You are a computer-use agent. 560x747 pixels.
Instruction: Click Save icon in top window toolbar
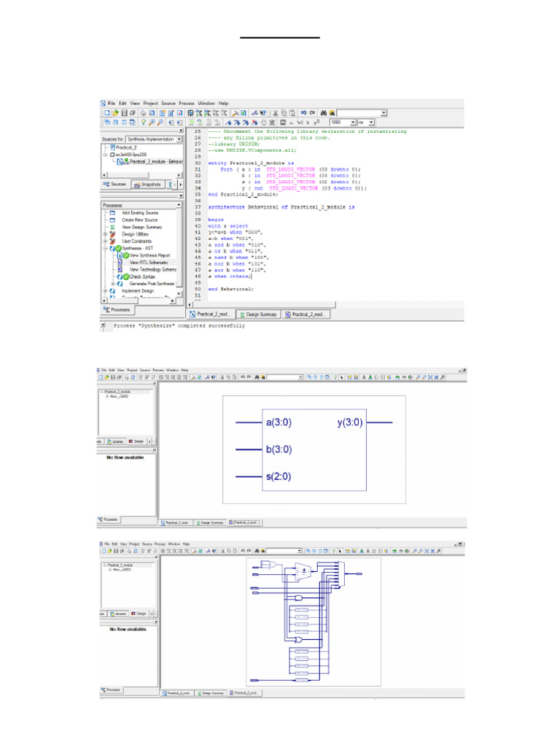[124, 113]
